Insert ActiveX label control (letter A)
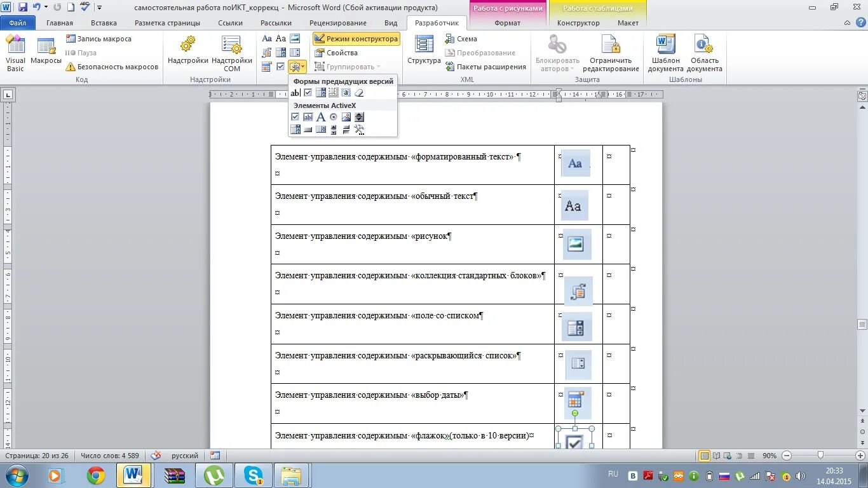Viewport: 868px width, 488px height. click(321, 117)
